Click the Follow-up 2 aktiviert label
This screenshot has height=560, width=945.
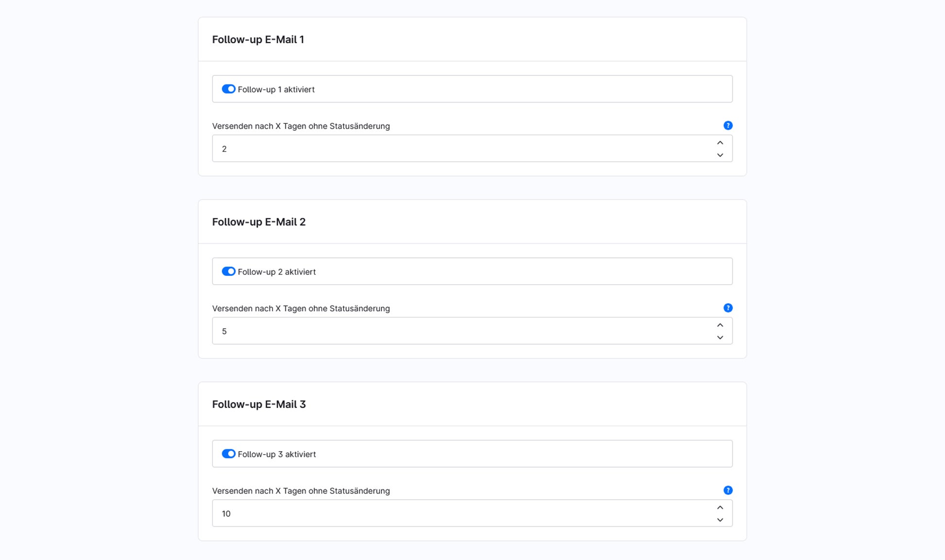click(x=276, y=272)
